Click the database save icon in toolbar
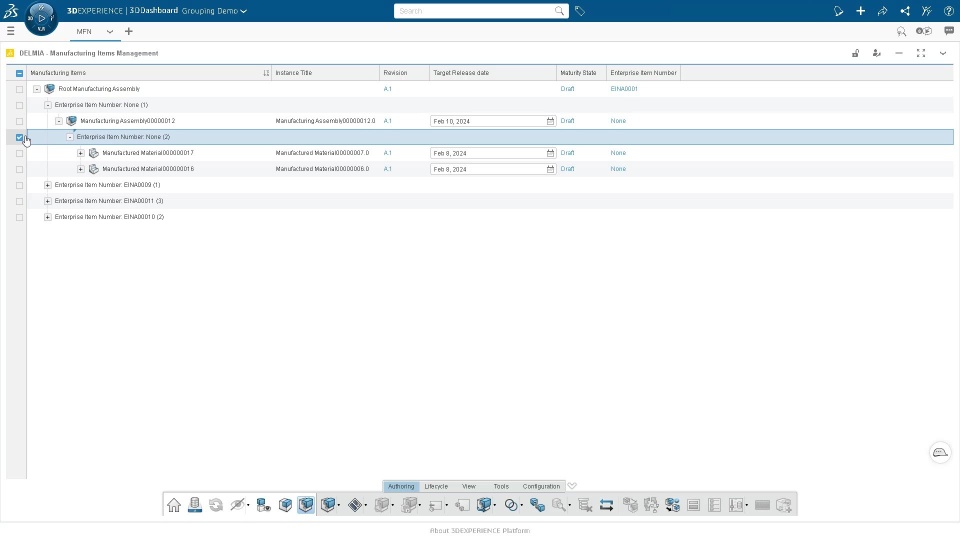This screenshot has height=540, width=960. coord(195,505)
